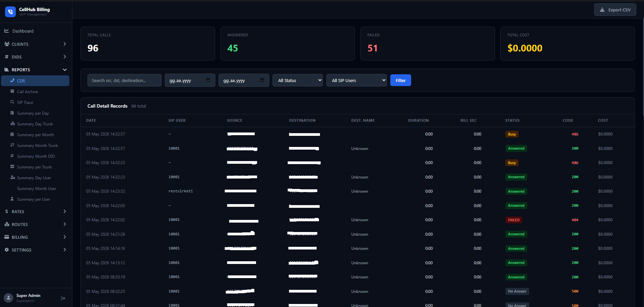Expand the Routes menu chevron
Screen dimensions: 644x307
(x=65, y=224)
